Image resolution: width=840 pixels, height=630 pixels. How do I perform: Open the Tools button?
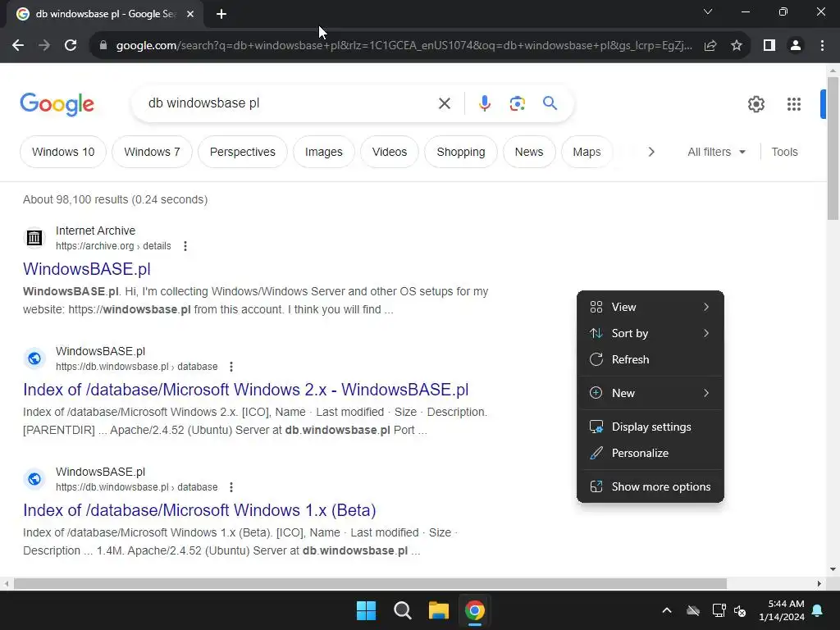784,152
